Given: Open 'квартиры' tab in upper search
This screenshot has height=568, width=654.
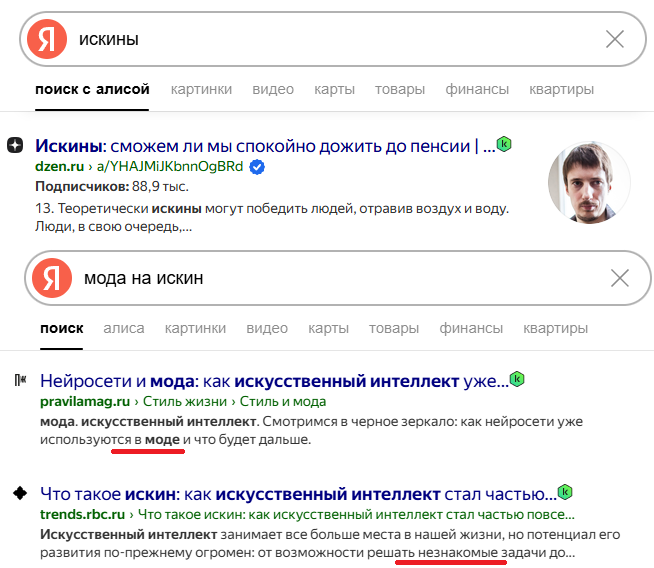Looking at the screenshot, I should 561,89.
